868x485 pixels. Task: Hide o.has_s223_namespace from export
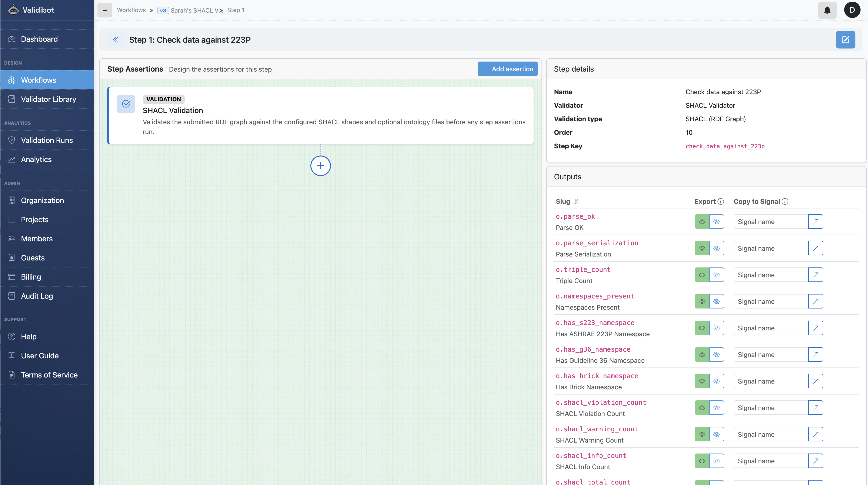[x=717, y=328]
